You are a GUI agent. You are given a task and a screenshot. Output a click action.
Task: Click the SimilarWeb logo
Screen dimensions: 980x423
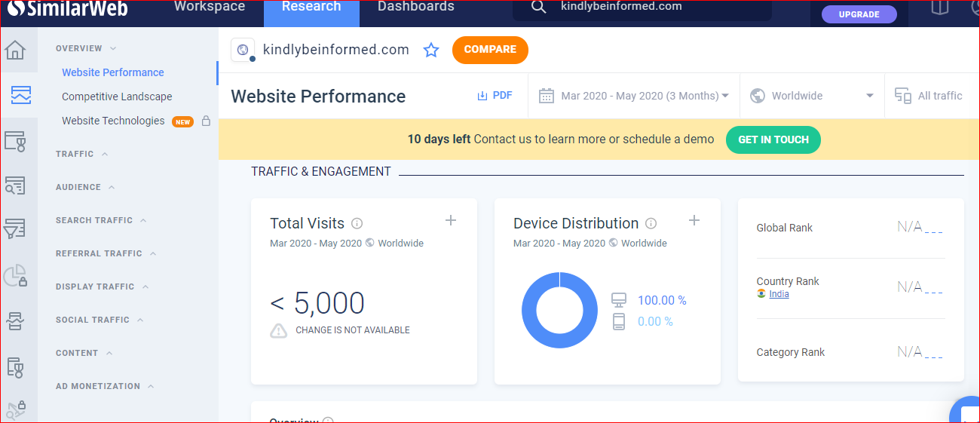[66, 9]
